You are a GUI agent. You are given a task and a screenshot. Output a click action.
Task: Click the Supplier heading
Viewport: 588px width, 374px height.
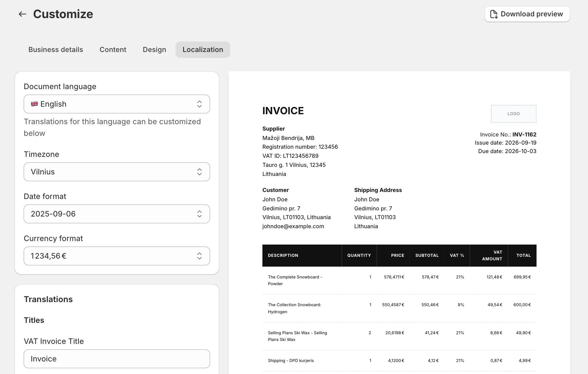click(x=274, y=129)
